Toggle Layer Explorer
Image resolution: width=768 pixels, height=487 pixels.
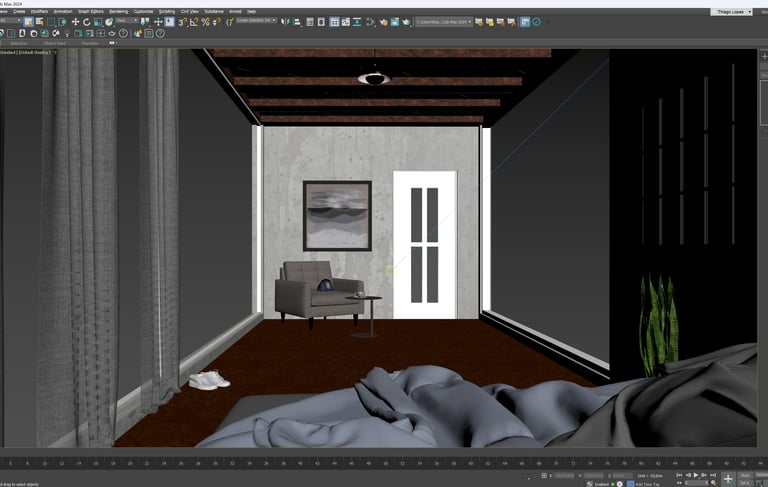321,22
